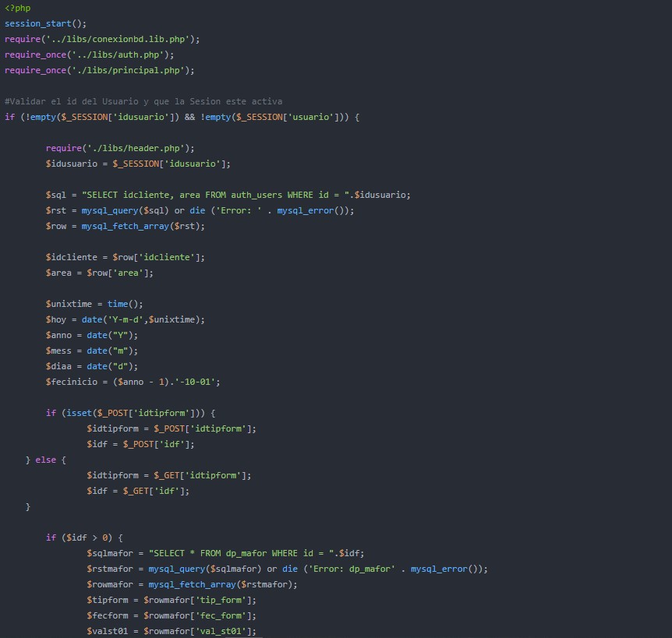Click the require_once auth.php line
The image size is (672, 638).
click(x=89, y=55)
